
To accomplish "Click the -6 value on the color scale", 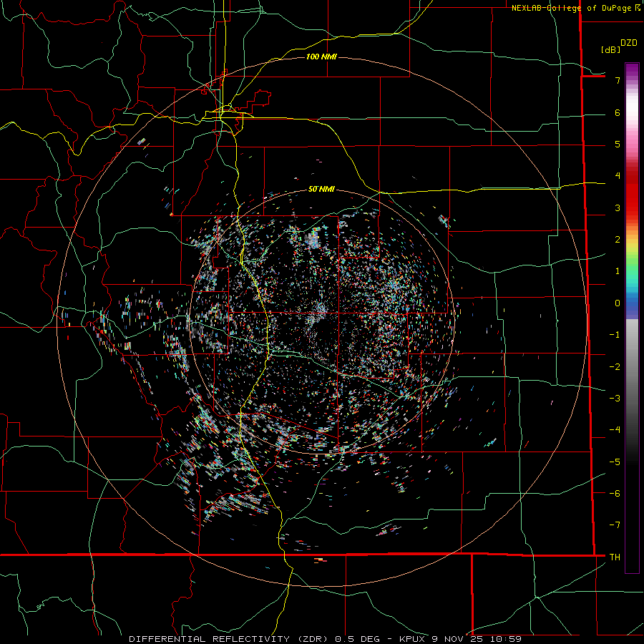I will point(615,493).
